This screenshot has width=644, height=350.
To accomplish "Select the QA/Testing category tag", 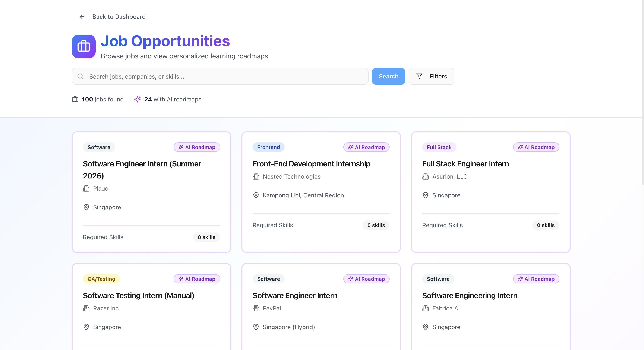I will tap(101, 279).
